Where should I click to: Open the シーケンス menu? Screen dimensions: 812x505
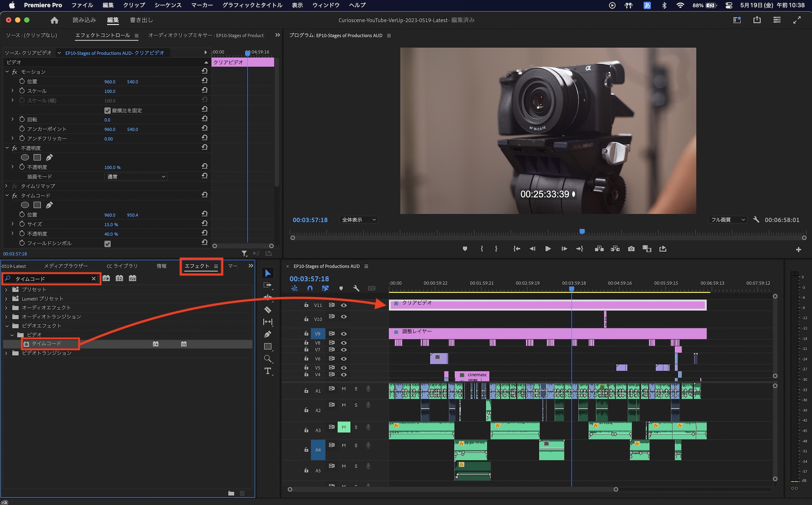(x=168, y=5)
